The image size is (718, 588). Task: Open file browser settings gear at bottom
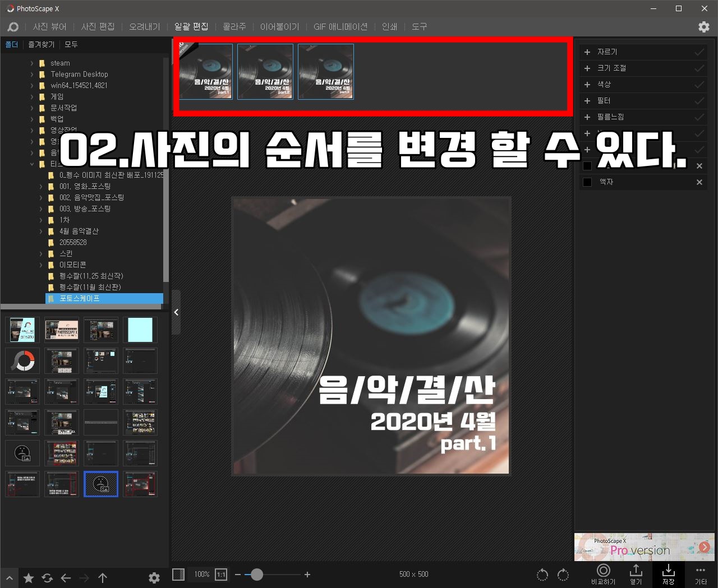click(154, 578)
